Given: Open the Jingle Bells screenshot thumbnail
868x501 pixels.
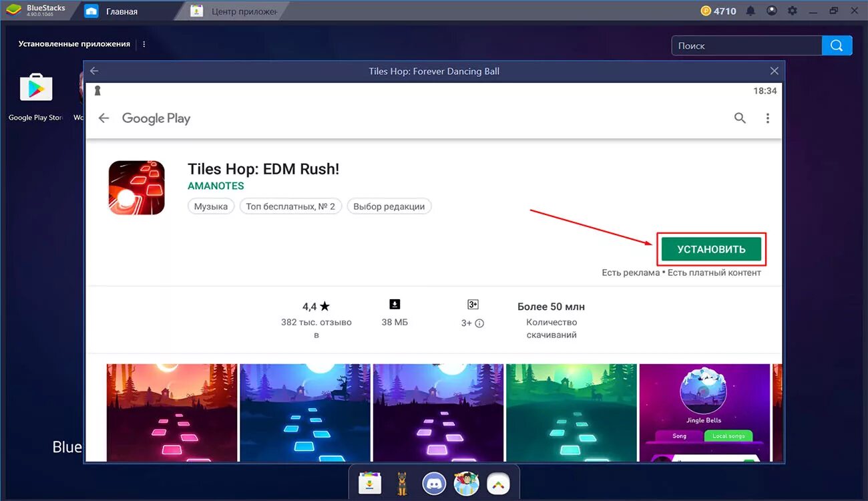Looking at the screenshot, I should (x=704, y=412).
